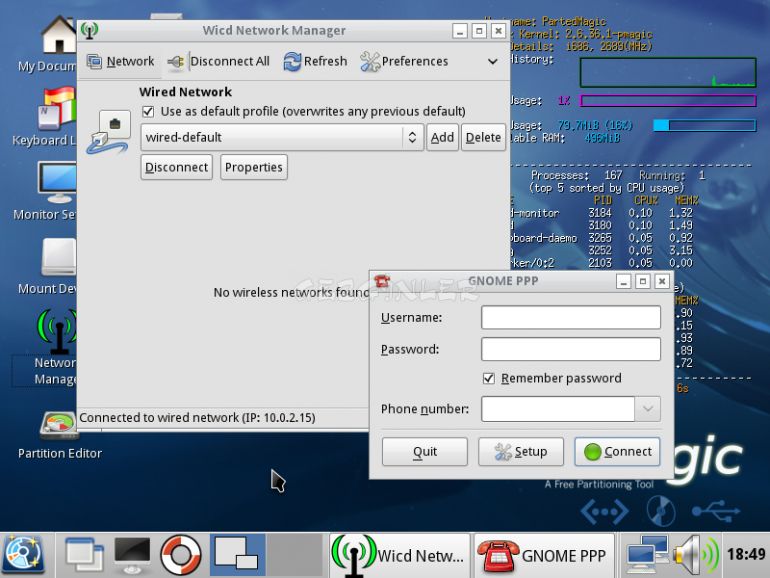Click the network computers tray icon
The width and height of the screenshot is (770, 578).
pos(645,555)
